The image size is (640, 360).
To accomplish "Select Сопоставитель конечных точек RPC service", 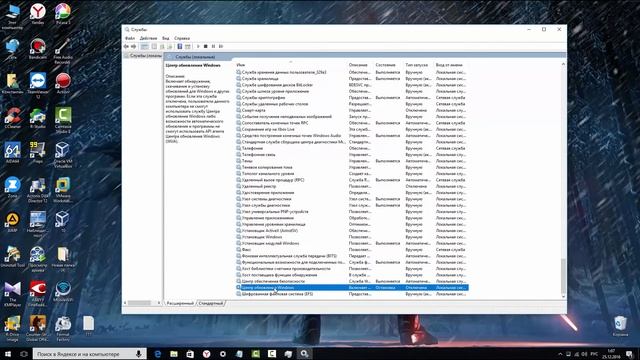I will pyautogui.click(x=352, y=123).
